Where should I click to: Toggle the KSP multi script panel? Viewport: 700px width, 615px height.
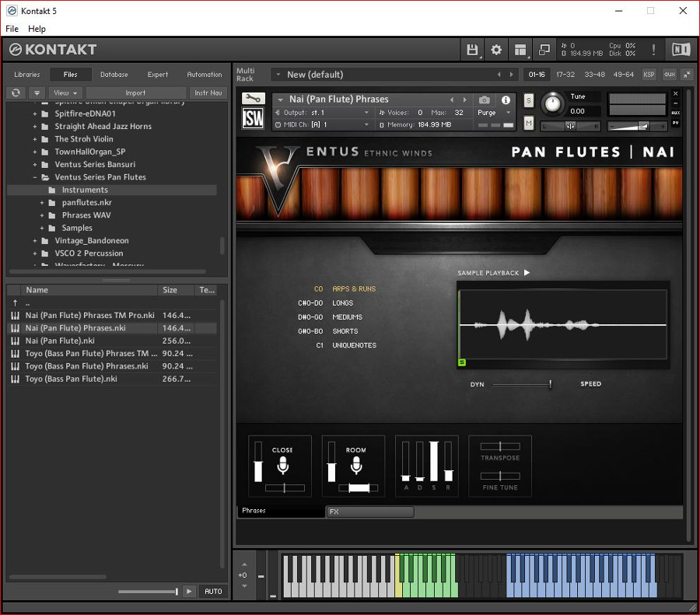tap(649, 75)
